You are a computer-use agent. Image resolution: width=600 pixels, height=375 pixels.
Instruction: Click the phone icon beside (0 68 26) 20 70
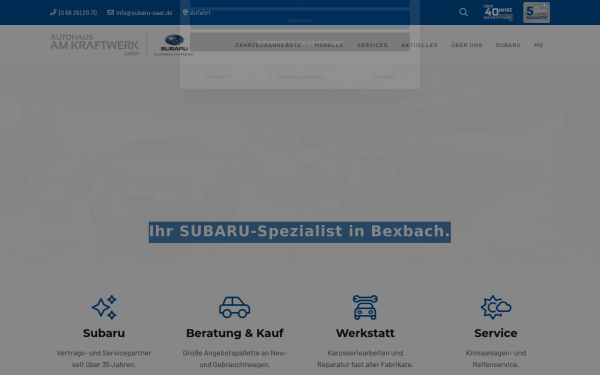click(x=53, y=13)
